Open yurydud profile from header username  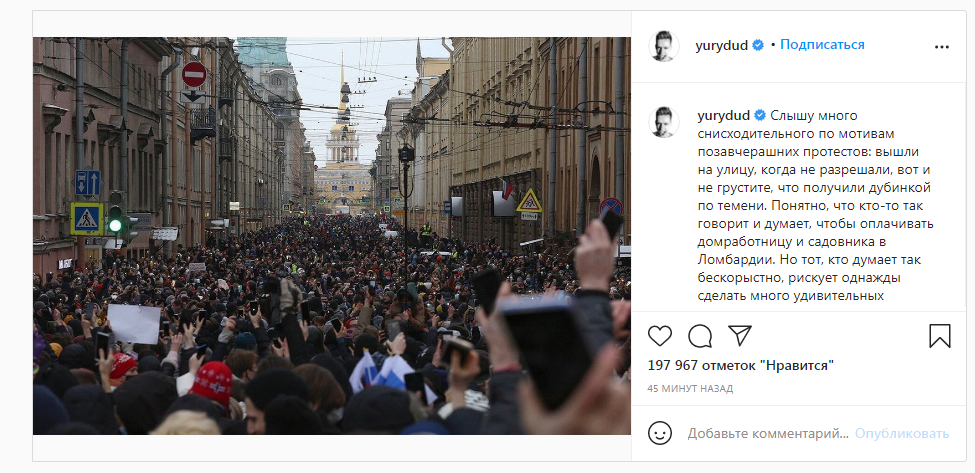coord(722,45)
